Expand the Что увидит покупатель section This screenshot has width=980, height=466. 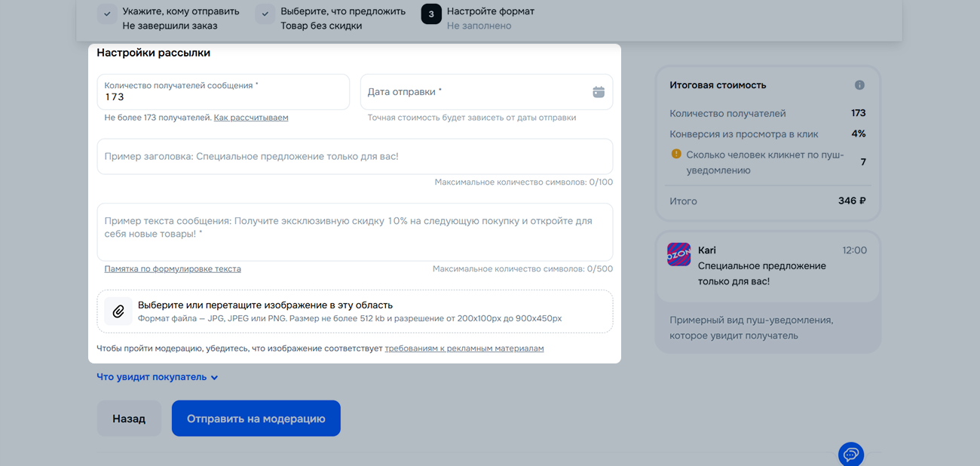(x=157, y=377)
